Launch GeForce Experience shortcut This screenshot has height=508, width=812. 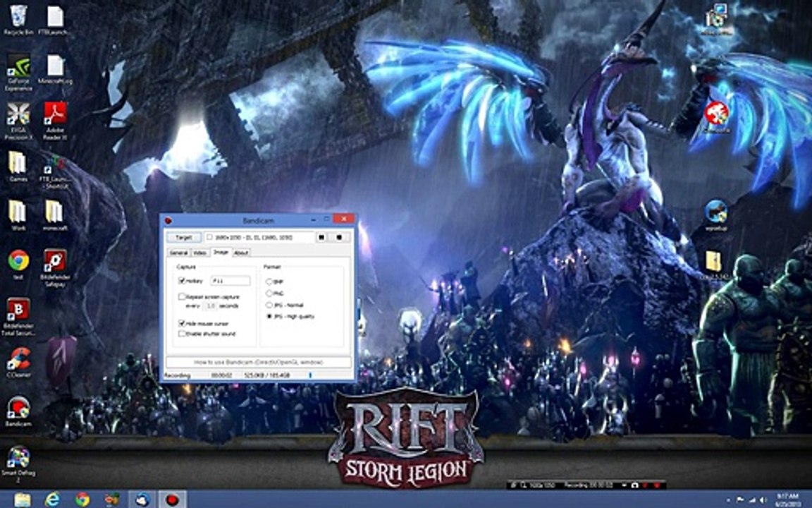pos(18,71)
